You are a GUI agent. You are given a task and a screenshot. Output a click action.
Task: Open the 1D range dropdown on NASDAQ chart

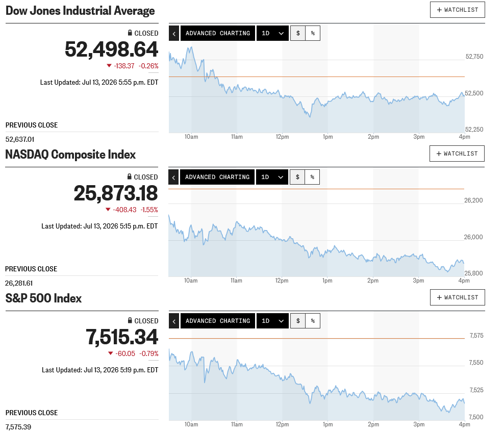point(272,177)
